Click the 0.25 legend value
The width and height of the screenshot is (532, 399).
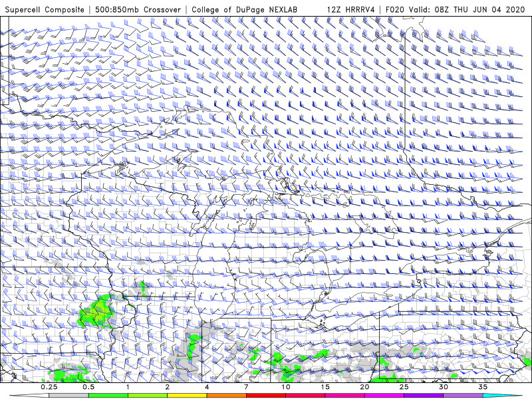pos(49,387)
